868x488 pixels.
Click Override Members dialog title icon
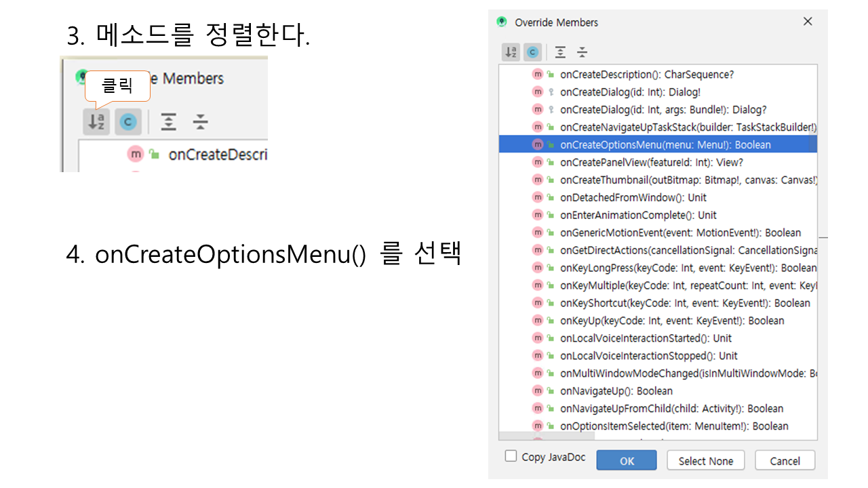(502, 22)
